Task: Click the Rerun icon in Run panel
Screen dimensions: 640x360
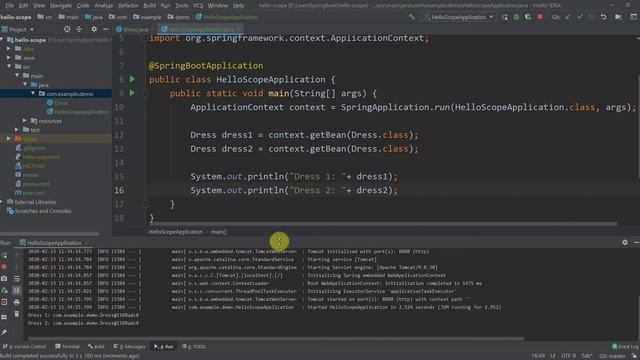Action: tap(4, 256)
